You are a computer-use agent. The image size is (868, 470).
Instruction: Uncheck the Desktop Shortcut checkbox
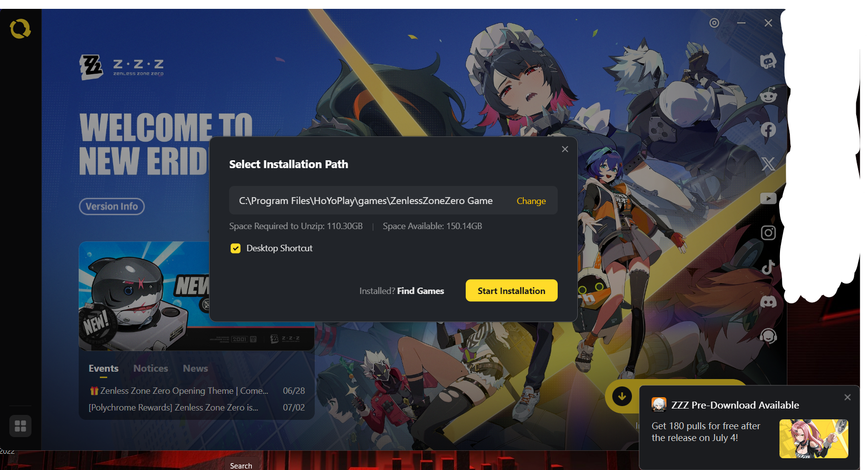click(236, 248)
